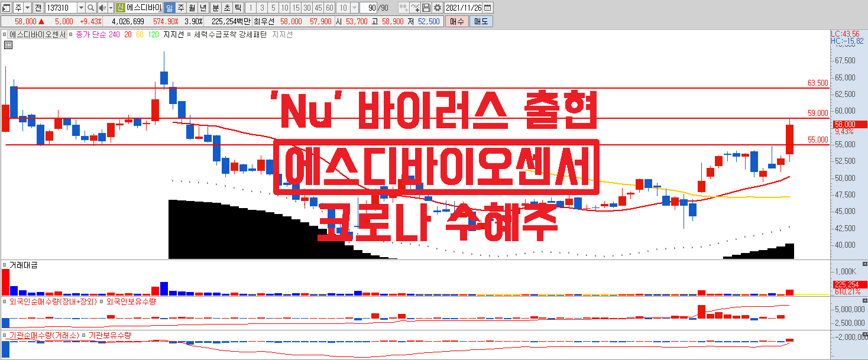
Task: Click the grid icon below the chart legend
Action: [8, 44]
